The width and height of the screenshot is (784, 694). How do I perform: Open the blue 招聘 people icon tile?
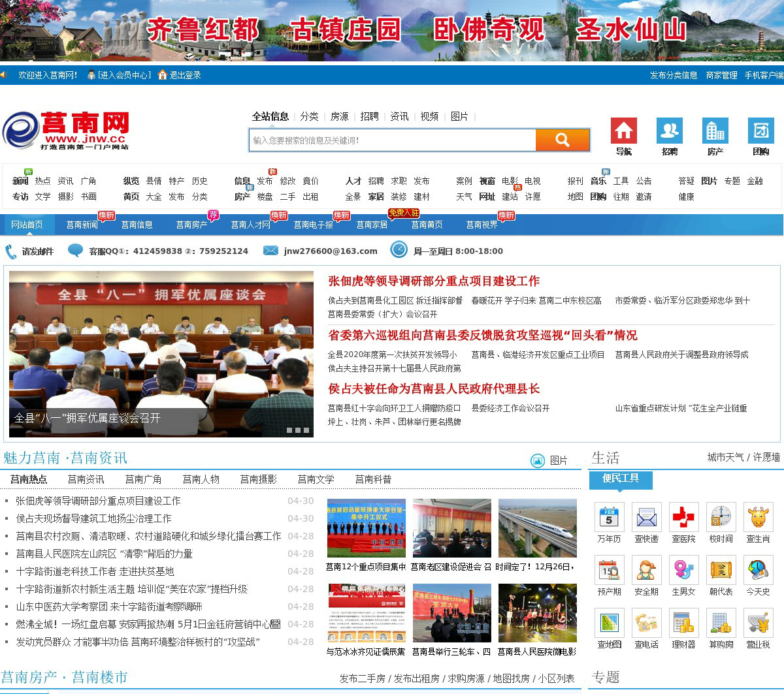click(x=670, y=131)
